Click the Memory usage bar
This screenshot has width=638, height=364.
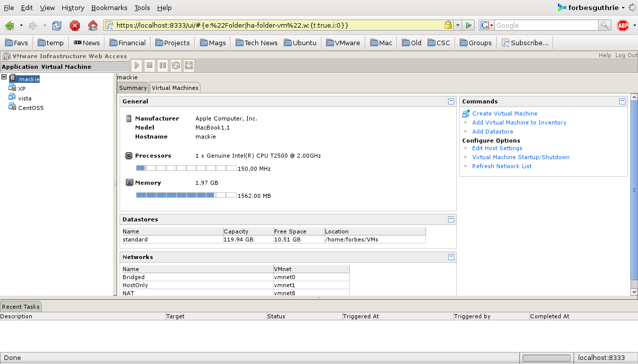(x=186, y=195)
